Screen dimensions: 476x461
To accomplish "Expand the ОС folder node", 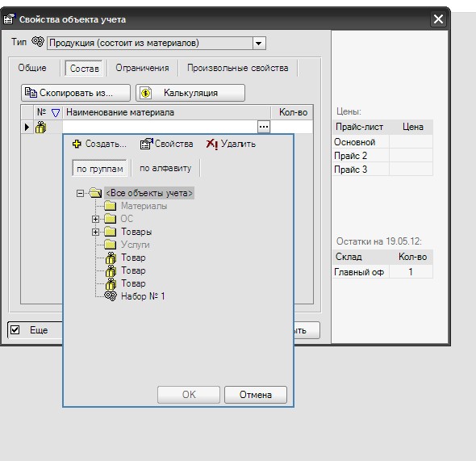I will [x=95, y=219].
